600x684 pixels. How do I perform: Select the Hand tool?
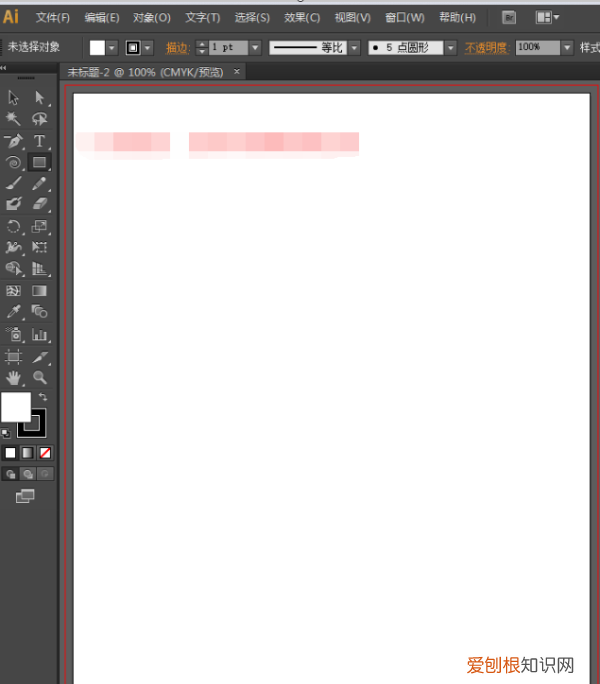[14, 377]
